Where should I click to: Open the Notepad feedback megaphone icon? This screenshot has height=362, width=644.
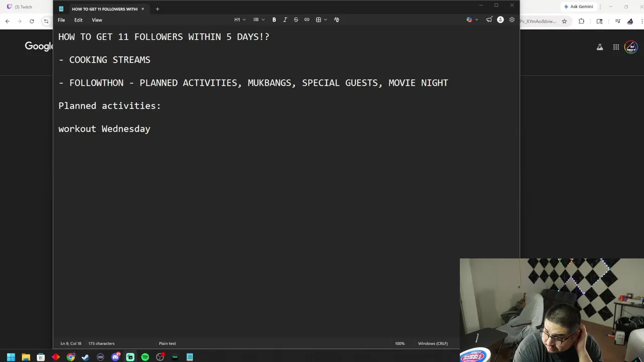coord(489,20)
